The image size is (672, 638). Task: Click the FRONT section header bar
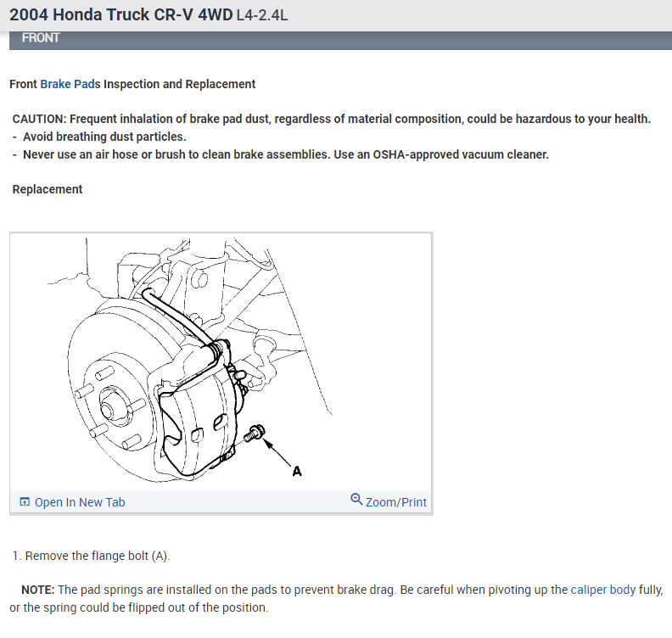point(341,38)
